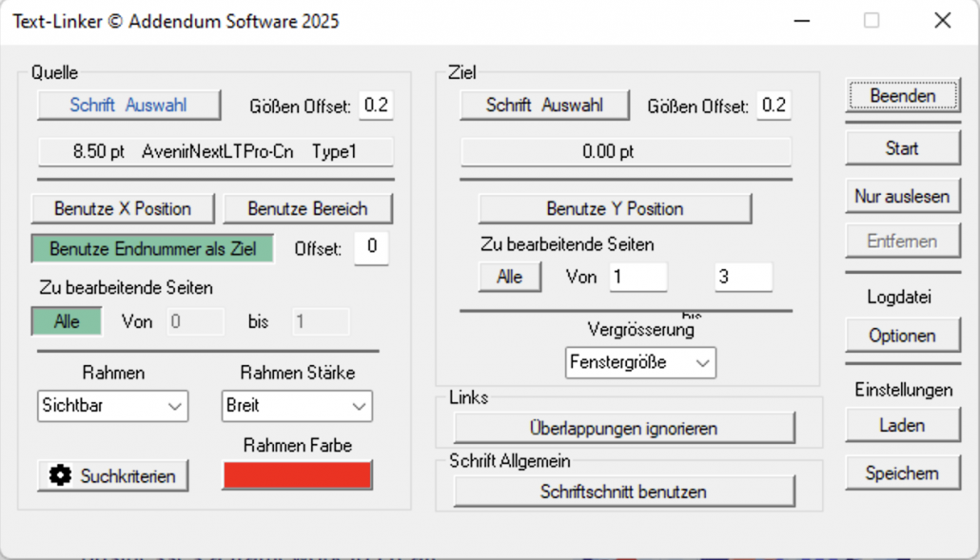Toggle the green Alle button in Quelle
980x560 pixels.
tap(67, 321)
